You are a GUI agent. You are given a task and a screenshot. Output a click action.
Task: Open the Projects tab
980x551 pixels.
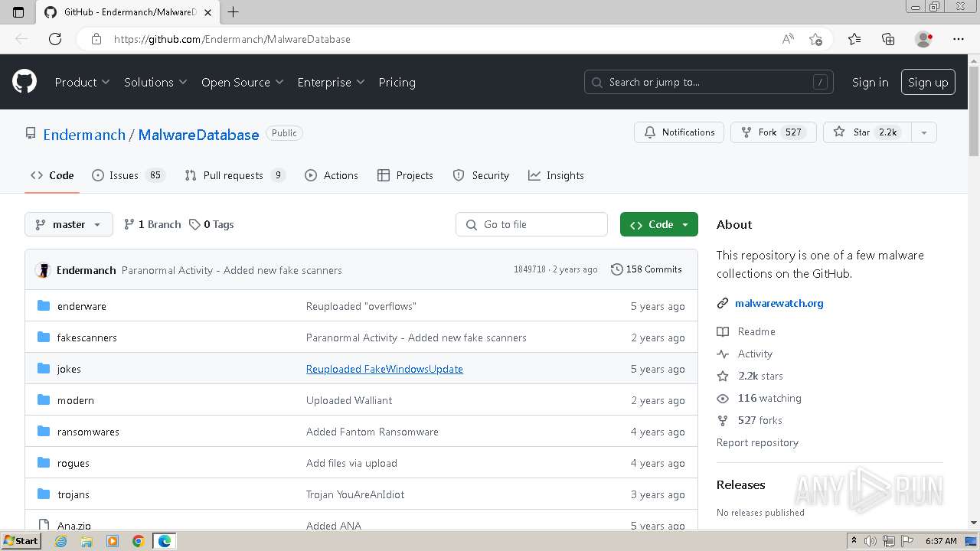click(406, 175)
